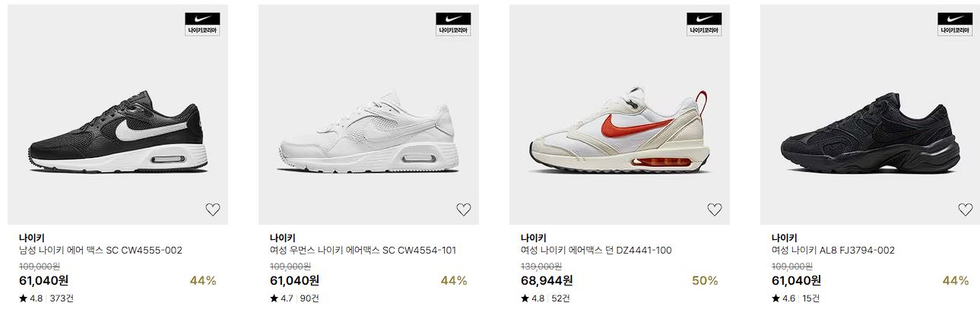Click heart icon on black AL8 FJ3794-002
Screen dimensions: 980x325
[x=965, y=210]
